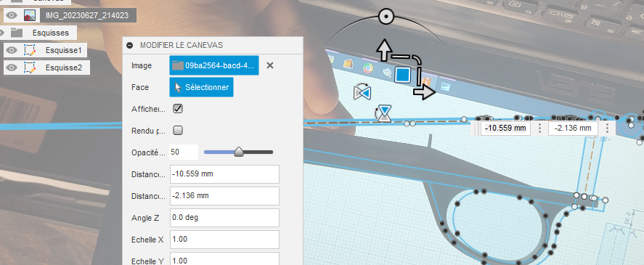Screen dimensions: 644x265
Task: Open options dots beside -10.559 mm box
Action: (539, 129)
